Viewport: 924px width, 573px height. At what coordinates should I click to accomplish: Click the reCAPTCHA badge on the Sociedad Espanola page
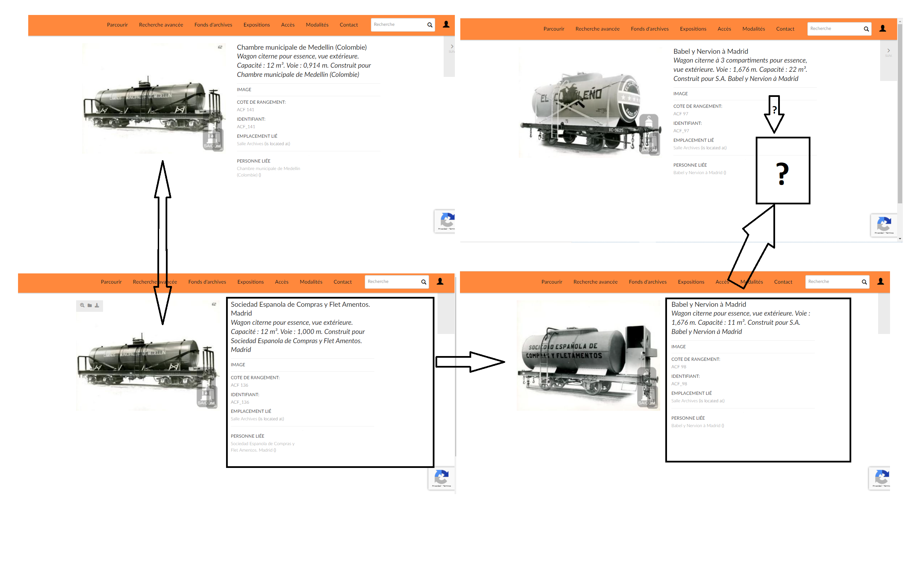point(441,479)
